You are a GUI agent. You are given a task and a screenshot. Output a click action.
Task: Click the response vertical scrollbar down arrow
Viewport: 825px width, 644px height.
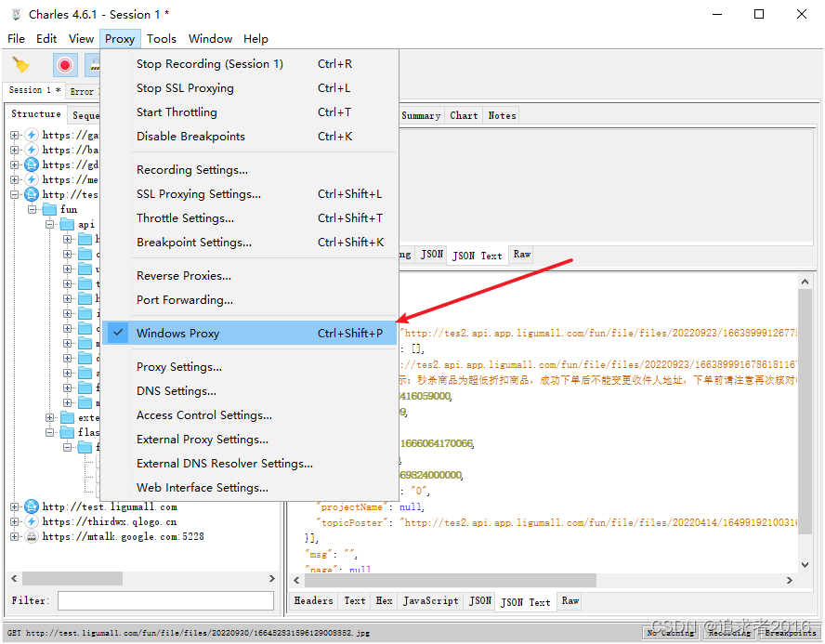pos(805,565)
